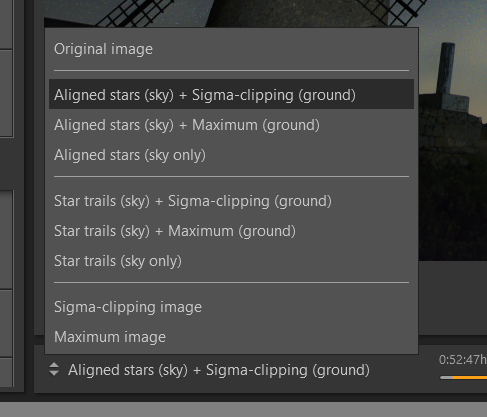Click the 0:52:47h time label
This screenshot has width=487, height=417.
coord(463,360)
